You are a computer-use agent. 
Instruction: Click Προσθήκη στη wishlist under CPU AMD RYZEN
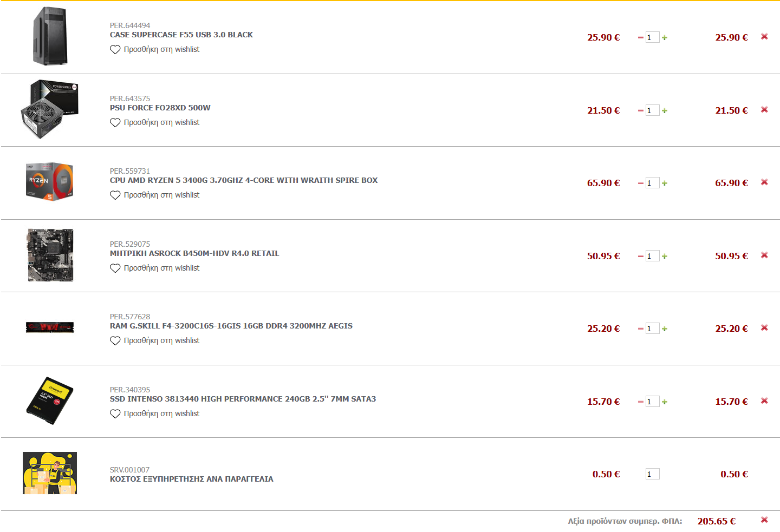[161, 195]
